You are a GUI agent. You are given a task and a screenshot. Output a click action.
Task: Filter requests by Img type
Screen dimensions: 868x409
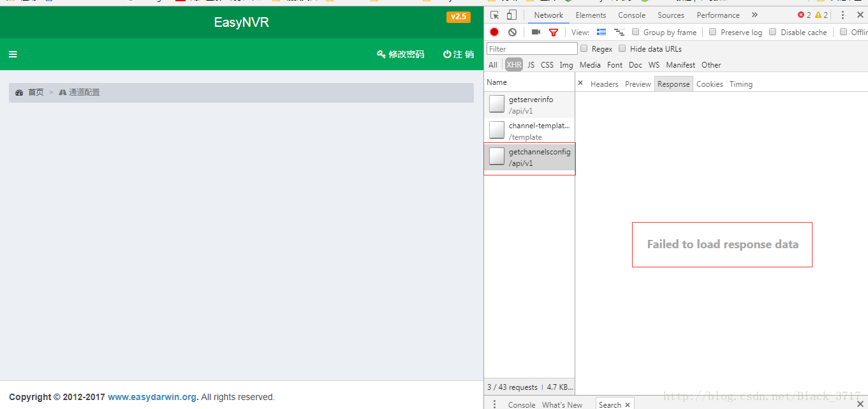pyautogui.click(x=566, y=65)
